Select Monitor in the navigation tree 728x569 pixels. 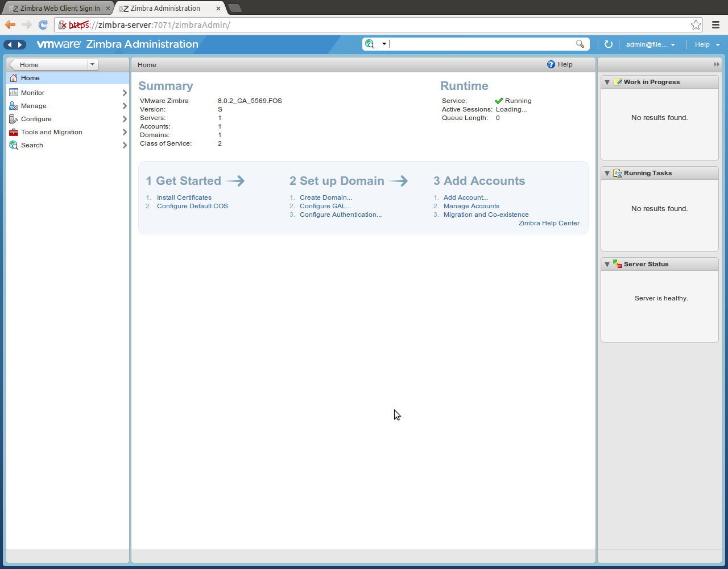pyautogui.click(x=68, y=93)
